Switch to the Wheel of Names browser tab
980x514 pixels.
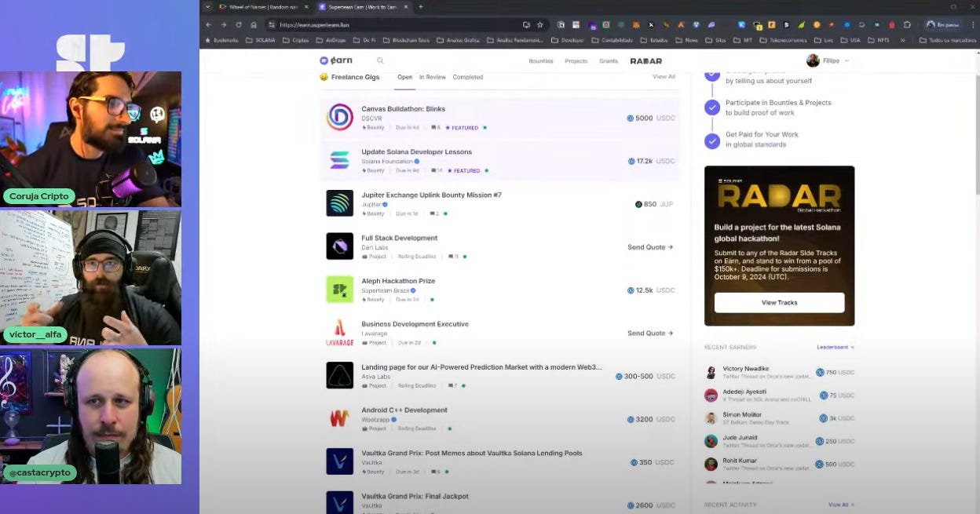(x=263, y=6)
